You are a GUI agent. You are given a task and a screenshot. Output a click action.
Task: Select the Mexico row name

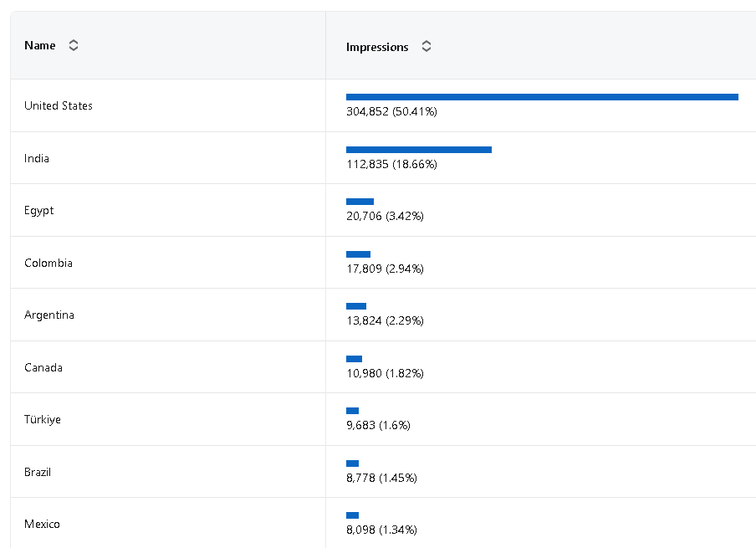[42, 524]
